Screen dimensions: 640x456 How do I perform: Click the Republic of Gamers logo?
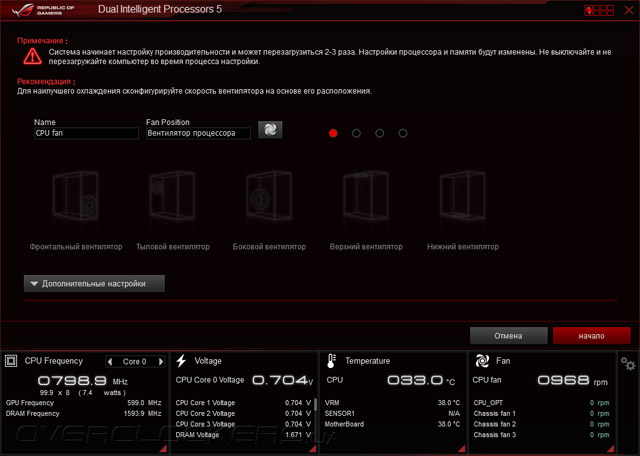pos(43,10)
